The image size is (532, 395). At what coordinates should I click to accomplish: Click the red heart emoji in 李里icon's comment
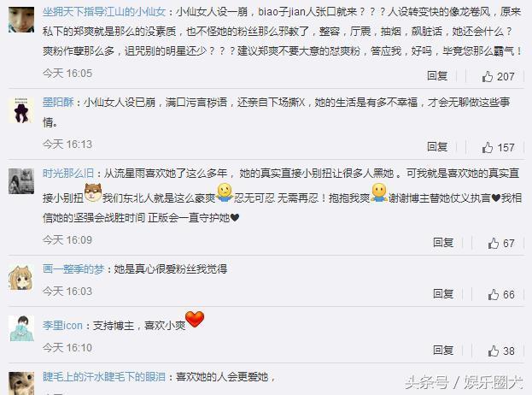pyautogui.click(x=195, y=319)
